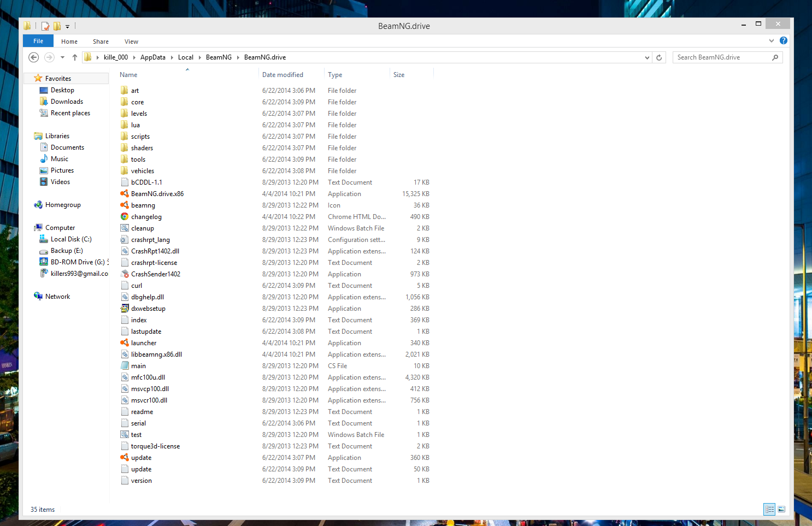Open the Share ribbon tab
The image size is (812, 526).
point(101,42)
